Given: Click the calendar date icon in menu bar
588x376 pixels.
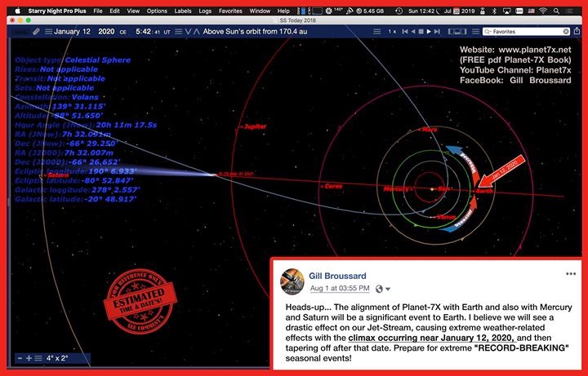Looking at the screenshot, I should pos(457,11).
